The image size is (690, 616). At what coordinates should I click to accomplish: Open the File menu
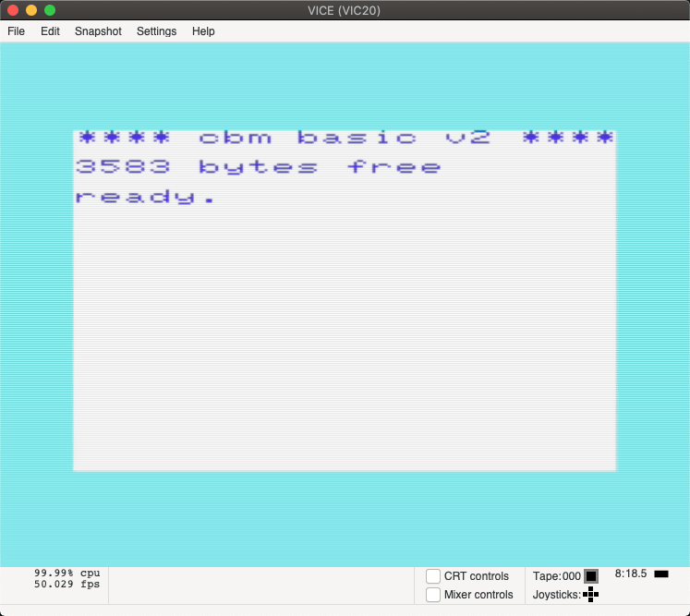[17, 31]
